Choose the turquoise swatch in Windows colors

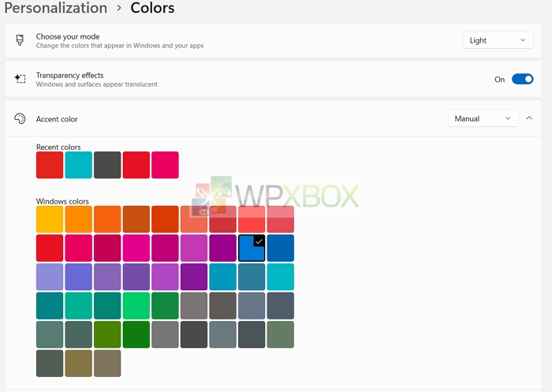click(281, 277)
